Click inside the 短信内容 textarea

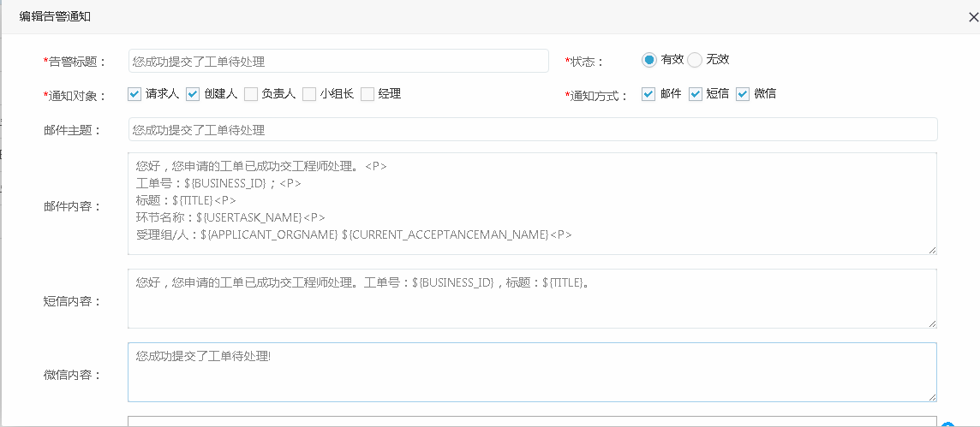coord(532,299)
